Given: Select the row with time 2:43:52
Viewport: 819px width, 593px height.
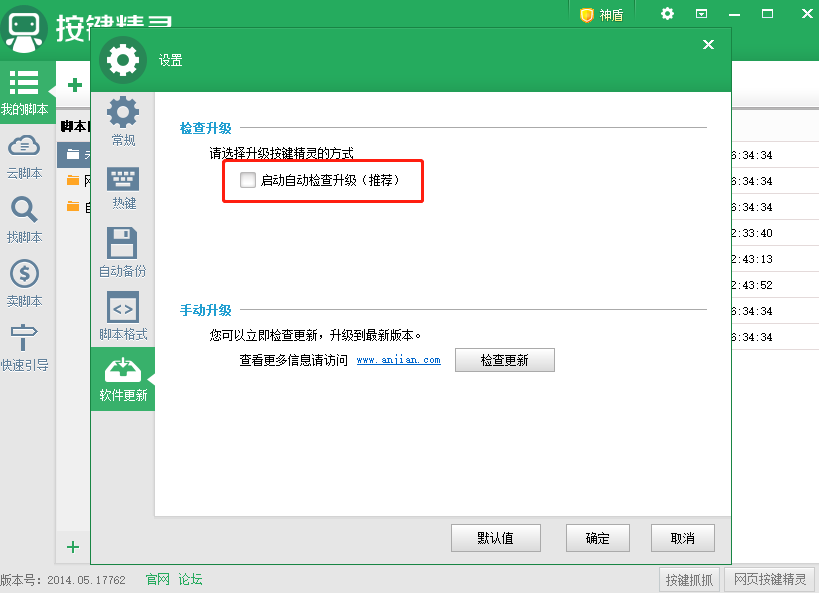Looking at the screenshot, I should 775,285.
